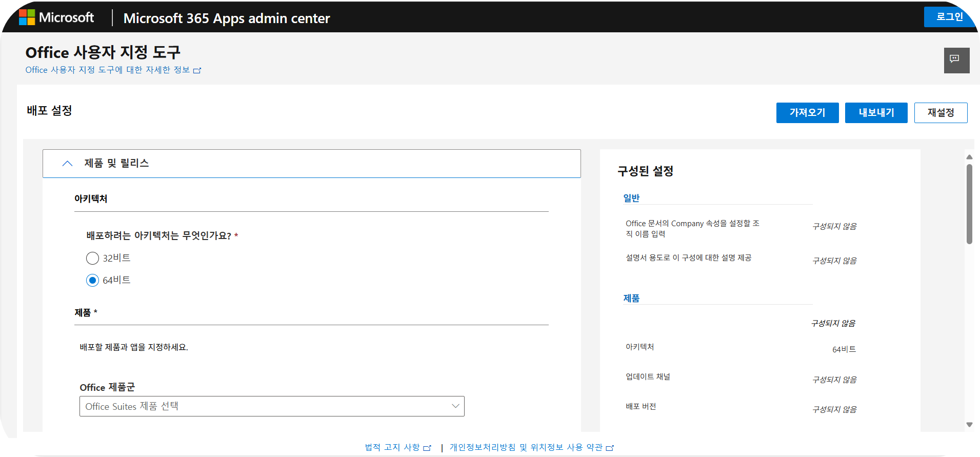Select the 64비트 radio button
Screen dimensions: 980x457
click(x=92, y=280)
